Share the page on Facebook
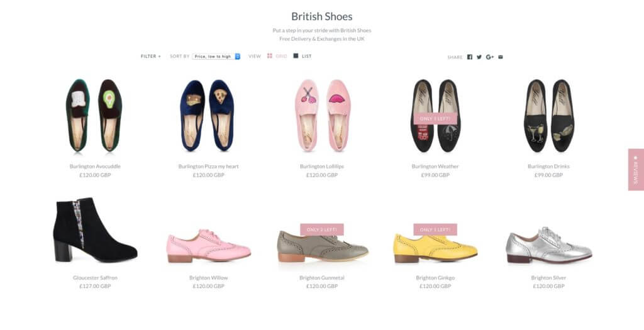Viewport: 644px width, 330px height. (469, 57)
